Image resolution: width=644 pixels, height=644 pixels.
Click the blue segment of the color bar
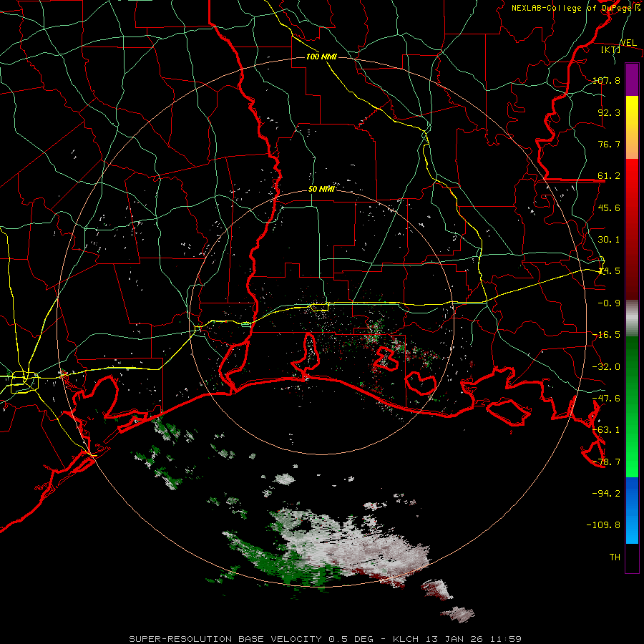[x=632, y=510]
